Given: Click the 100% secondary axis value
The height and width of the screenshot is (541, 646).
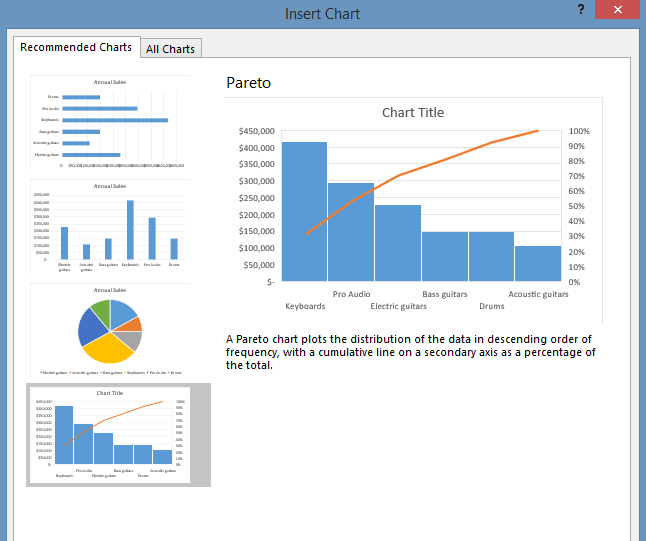Looking at the screenshot, I should (x=579, y=131).
